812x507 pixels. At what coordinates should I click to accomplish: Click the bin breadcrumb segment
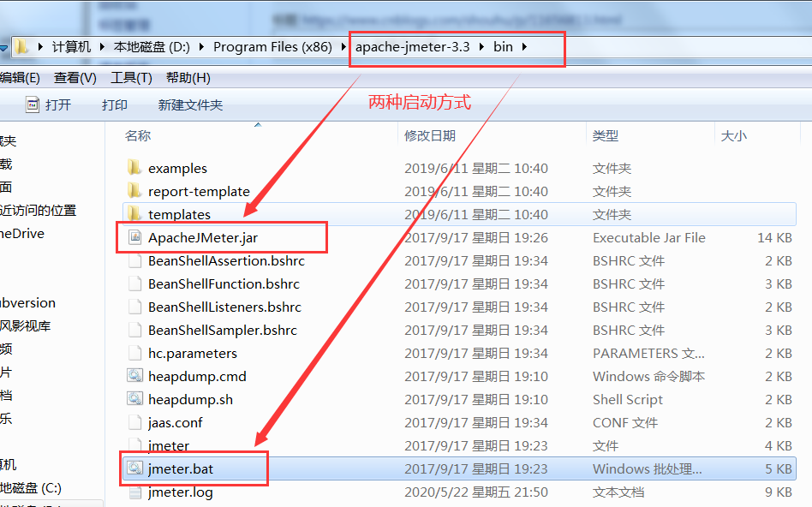pyautogui.click(x=503, y=46)
